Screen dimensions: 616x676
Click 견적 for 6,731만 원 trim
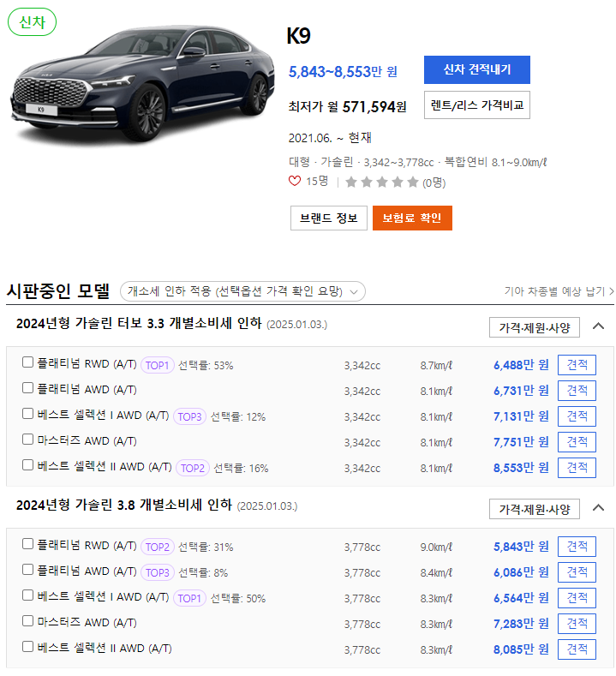pyautogui.click(x=577, y=391)
